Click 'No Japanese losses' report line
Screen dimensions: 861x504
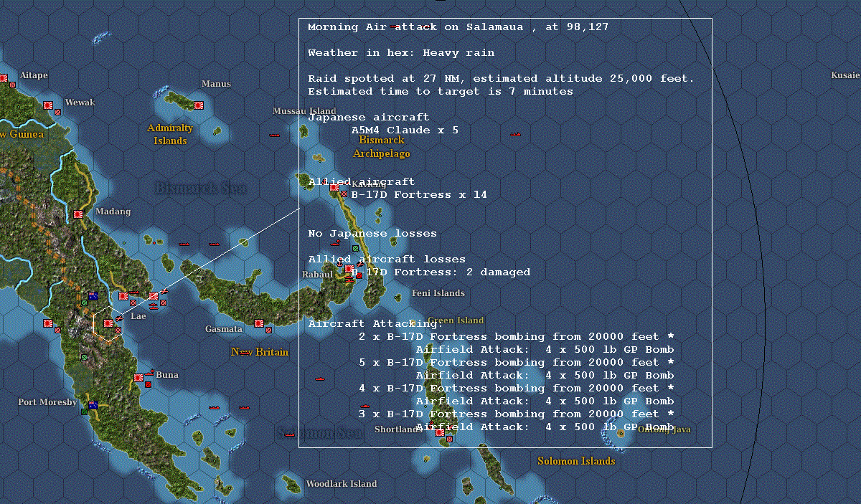(372, 234)
